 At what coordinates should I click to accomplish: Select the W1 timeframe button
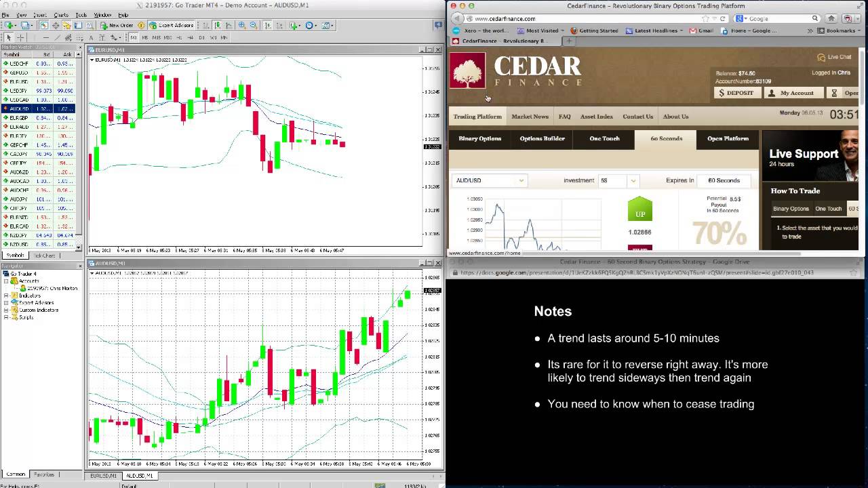213,37
